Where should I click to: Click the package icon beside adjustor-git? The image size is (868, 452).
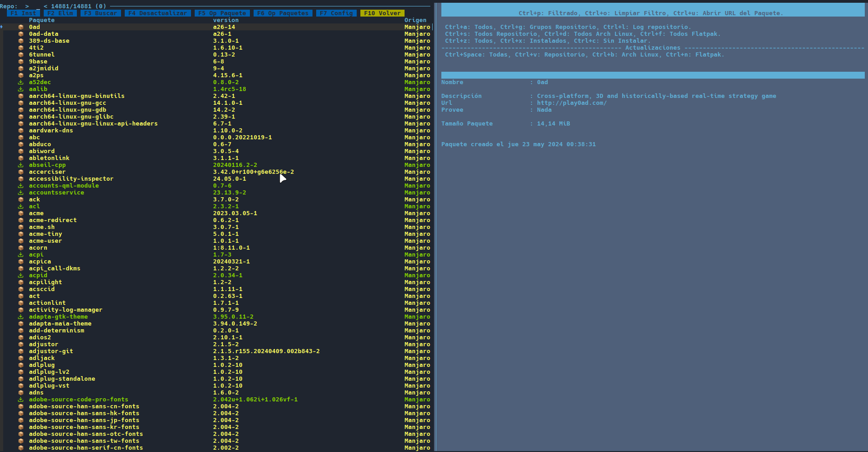click(21, 351)
